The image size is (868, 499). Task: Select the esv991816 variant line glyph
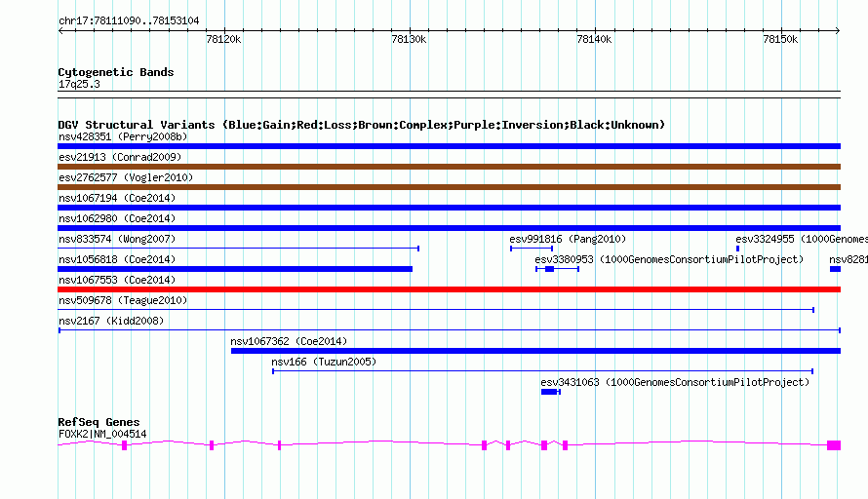(532, 249)
